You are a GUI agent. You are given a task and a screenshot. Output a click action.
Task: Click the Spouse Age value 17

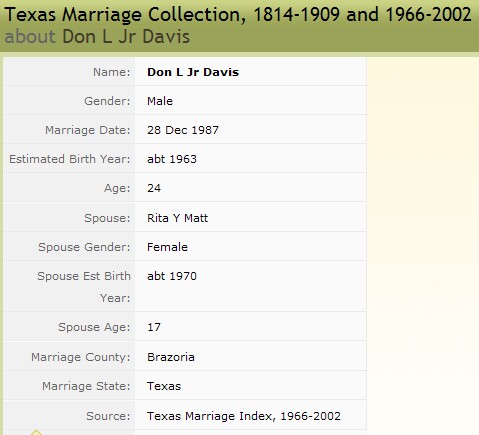154,327
